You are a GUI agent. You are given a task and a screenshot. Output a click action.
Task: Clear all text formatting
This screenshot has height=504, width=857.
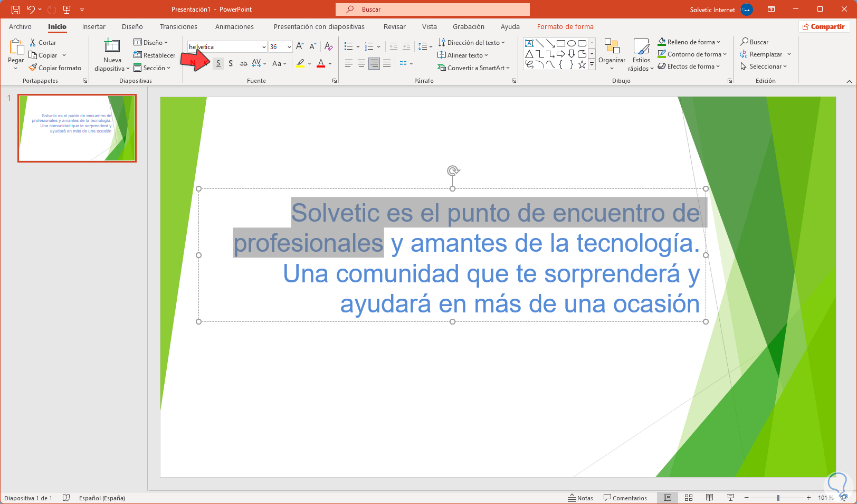pyautogui.click(x=329, y=46)
